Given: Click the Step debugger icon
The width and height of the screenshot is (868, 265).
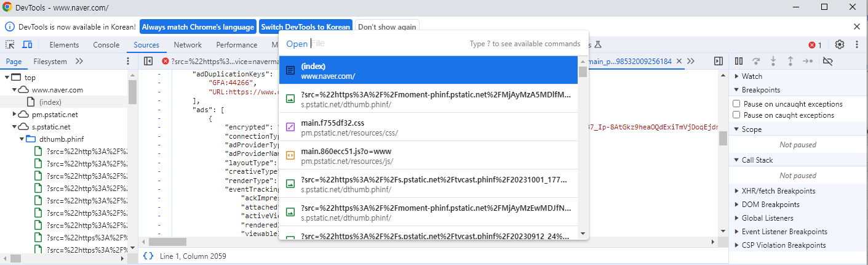Looking at the screenshot, I should pos(808,61).
